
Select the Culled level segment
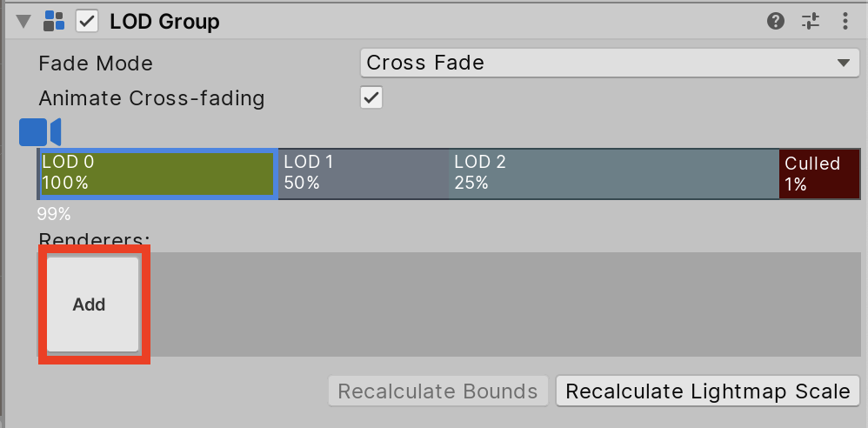coord(818,173)
